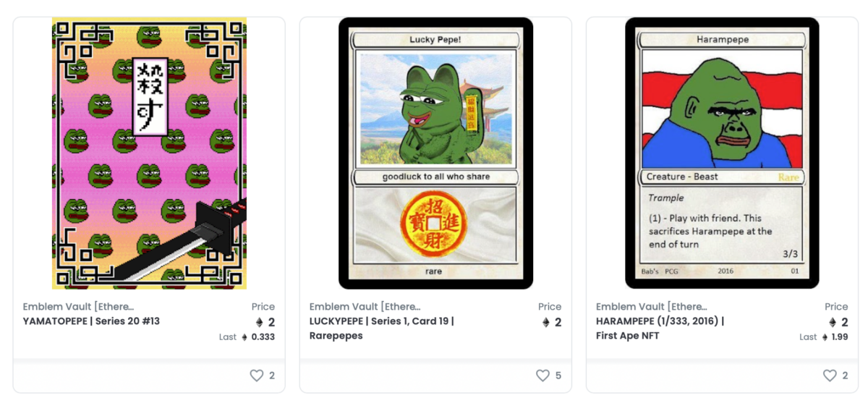Image resolution: width=868 pixels, height=406 pixels.
Task: Open the Lucky Pepe card image
Action: (435, 153)
